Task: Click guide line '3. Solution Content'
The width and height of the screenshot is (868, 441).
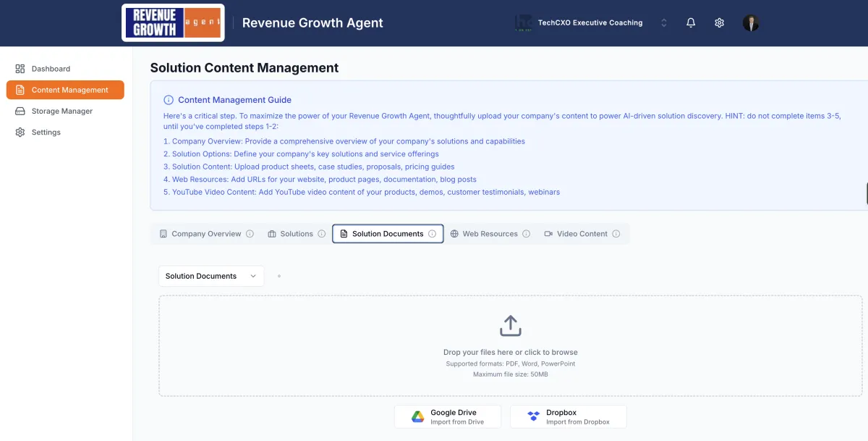Action: tap(309, 167)
